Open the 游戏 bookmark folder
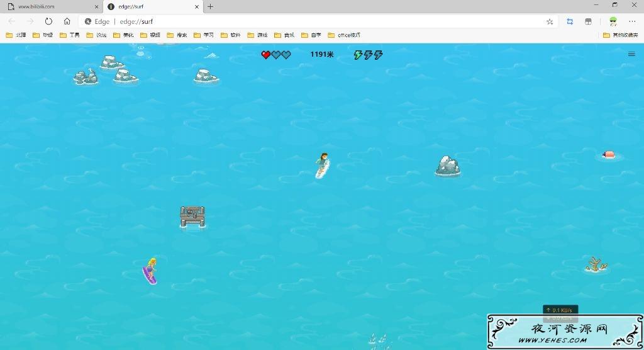The image size is (644, 350). (257, 35)
